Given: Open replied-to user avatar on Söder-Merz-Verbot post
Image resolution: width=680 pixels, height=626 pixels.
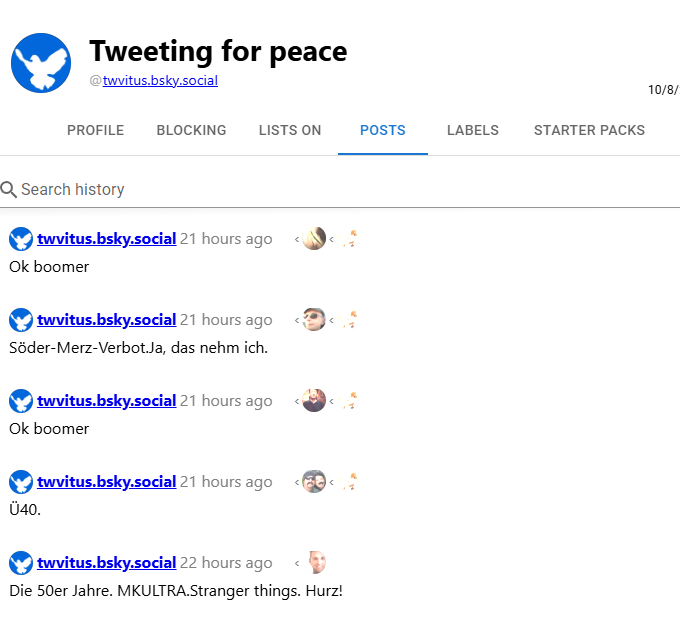Looking at the screenshot, I should tap(314, 320).
